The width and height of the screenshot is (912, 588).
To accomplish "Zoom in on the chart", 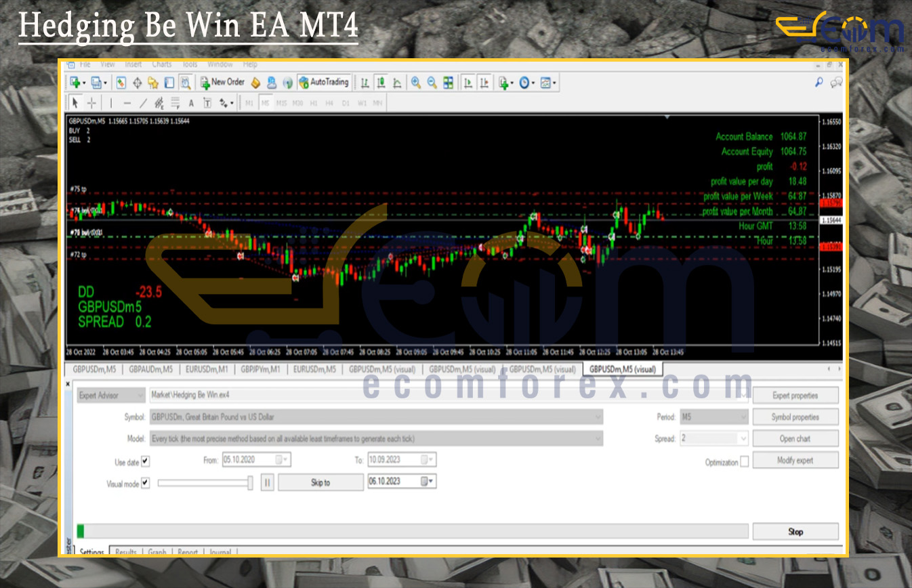I will [x=415, y=83].
